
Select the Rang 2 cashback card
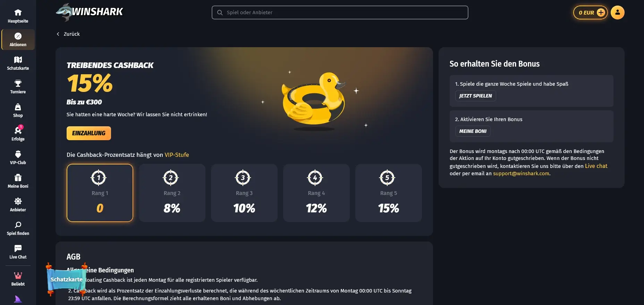pyautogui.click(x=172, y=193)
